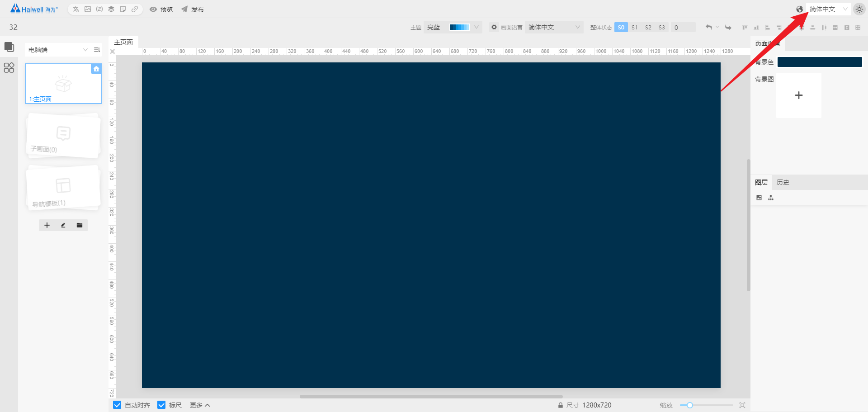This screenshot has height=412, width=868.
Task: Open the image resources icon
Action: [x=88, y=9]
